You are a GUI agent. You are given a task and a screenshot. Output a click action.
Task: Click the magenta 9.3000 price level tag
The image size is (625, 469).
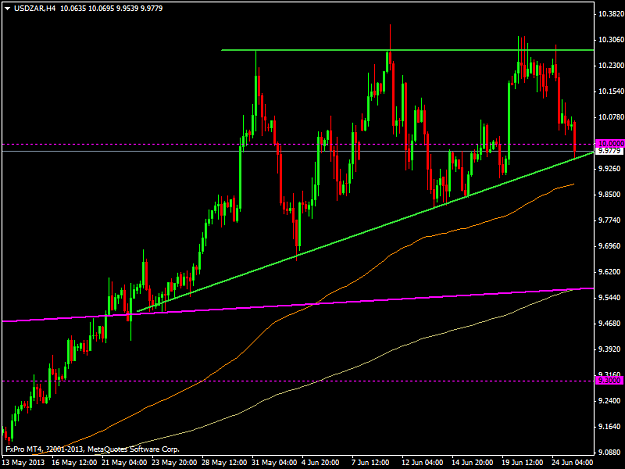pos(609,381)
